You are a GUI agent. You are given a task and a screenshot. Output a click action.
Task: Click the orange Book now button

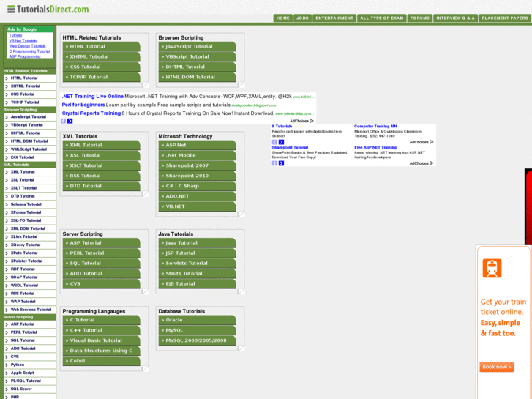pyautogui.click(x=497, y=367)
